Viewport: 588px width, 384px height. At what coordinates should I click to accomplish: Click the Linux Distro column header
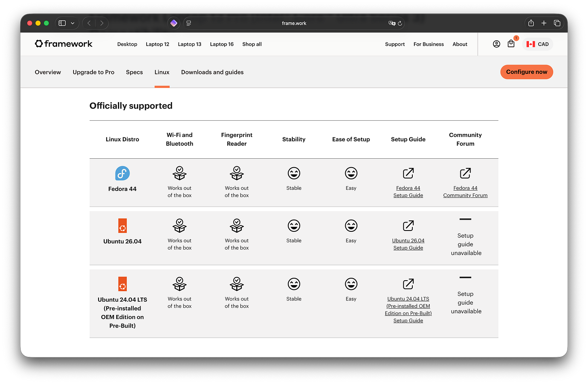[122, 139]
